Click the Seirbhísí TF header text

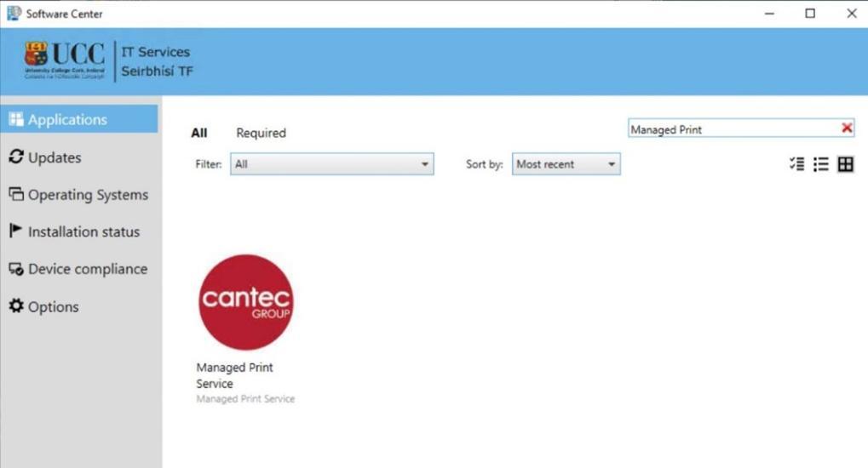pos(158,71)
